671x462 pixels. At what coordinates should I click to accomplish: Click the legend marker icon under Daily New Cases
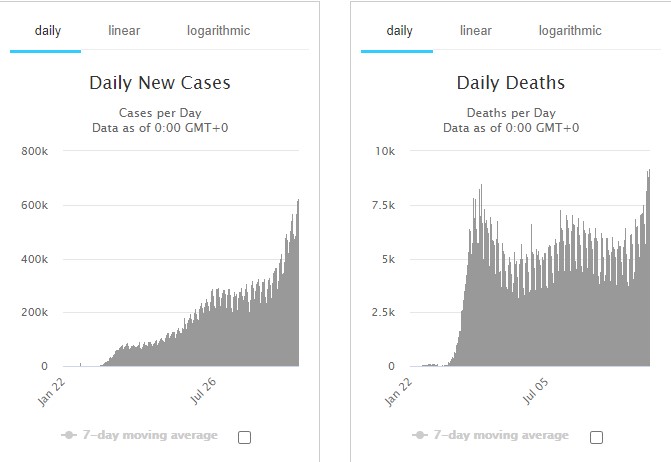(x=70, y=435)
